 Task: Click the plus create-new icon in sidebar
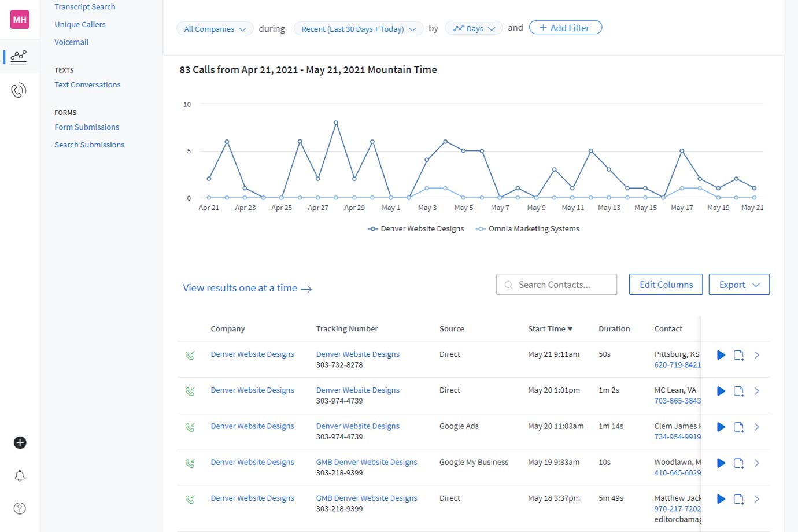pos(20,443)
